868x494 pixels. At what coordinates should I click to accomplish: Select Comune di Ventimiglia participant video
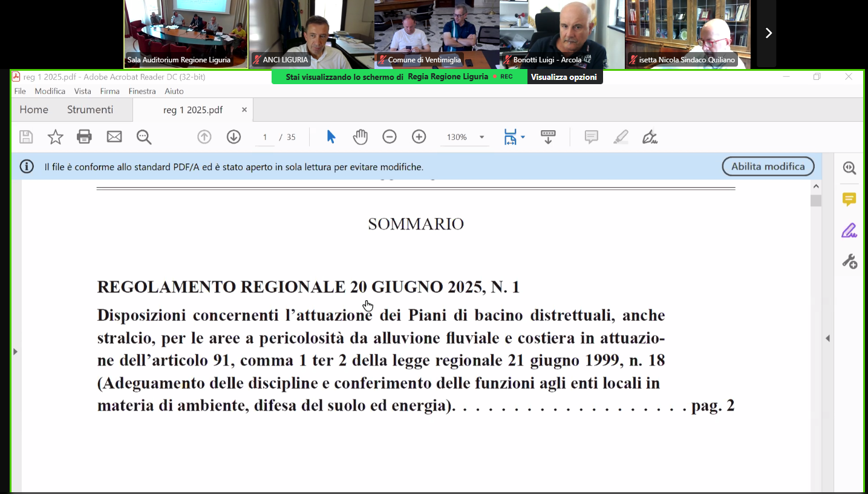[x=437, y=34]
